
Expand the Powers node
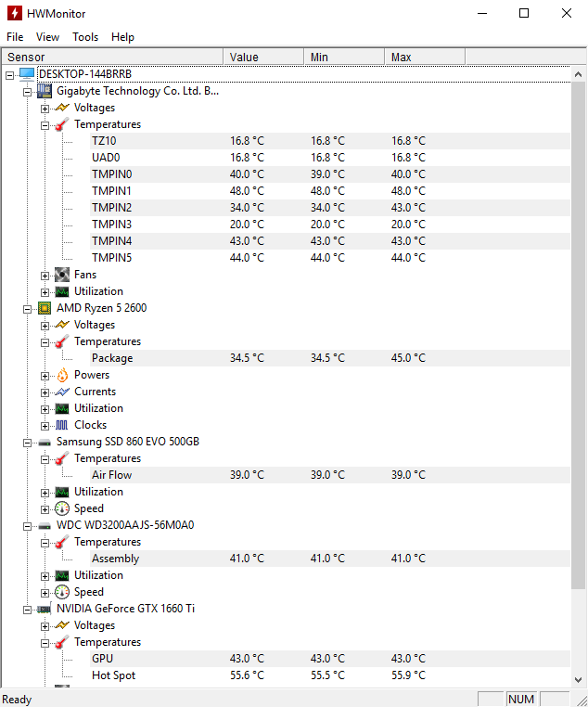[45, 376]
